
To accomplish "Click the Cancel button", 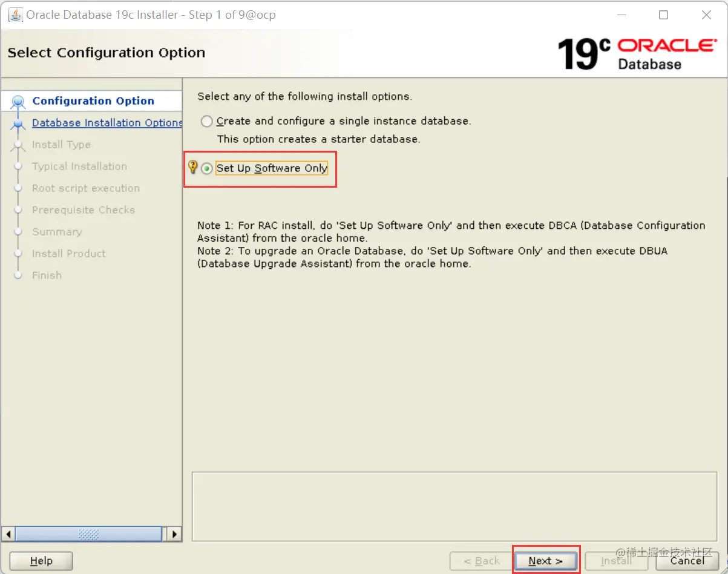I will pyautogui.click(x=687, y=561).
